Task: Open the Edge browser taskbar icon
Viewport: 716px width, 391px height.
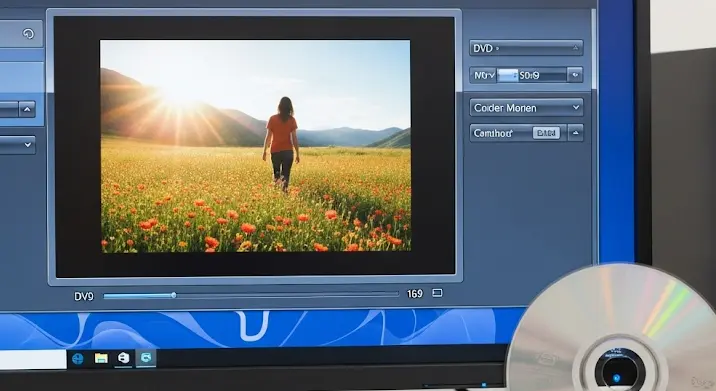Action: (x=78, y=359)
